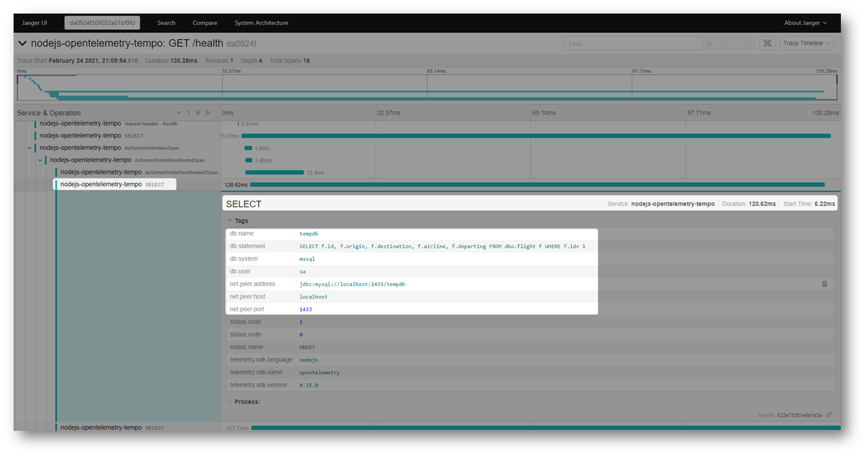The width and height of the screenshot is (868, 458).
Task: Click the trace ID lookup field
Action: 102,23
